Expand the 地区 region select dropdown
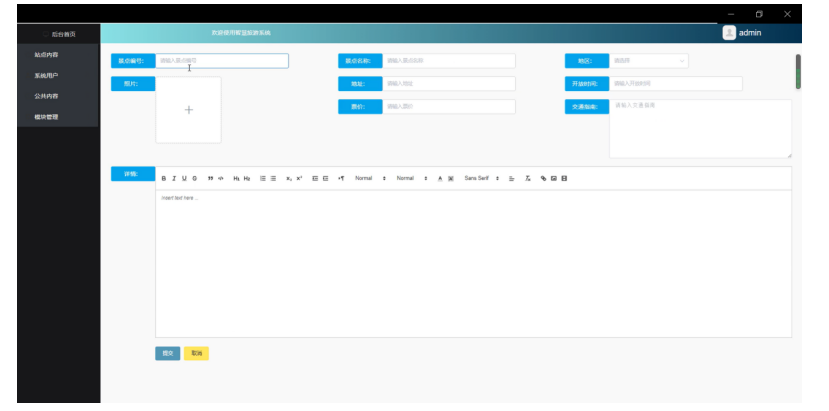 pyautogui.click(x=649, y=61)
